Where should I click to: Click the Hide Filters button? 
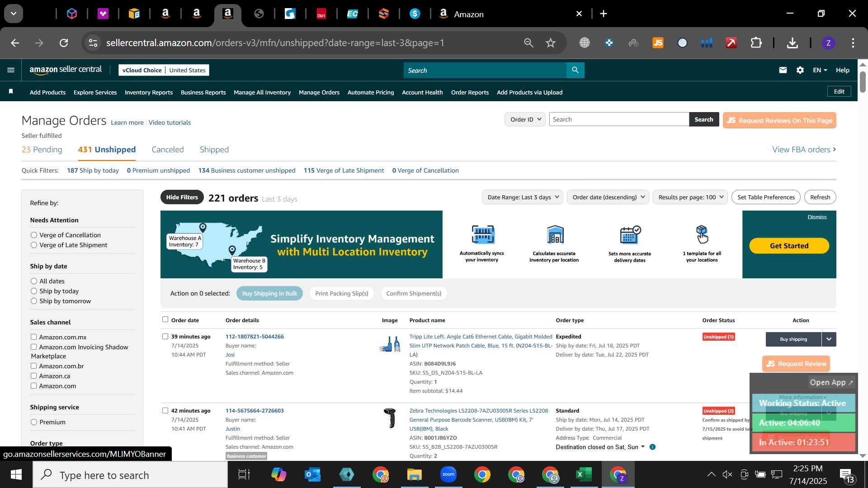pyautogui.click(x=182, y=197)
